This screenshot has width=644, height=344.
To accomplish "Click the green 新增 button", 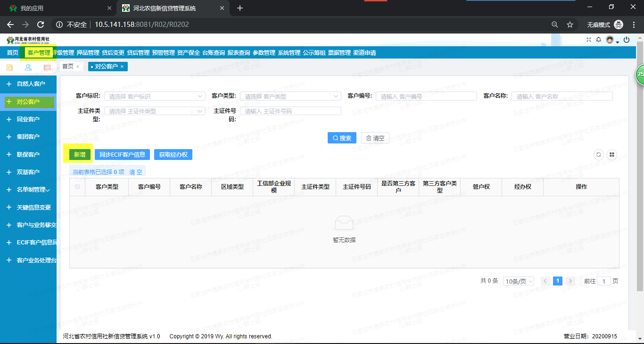I will coord(78,154).
